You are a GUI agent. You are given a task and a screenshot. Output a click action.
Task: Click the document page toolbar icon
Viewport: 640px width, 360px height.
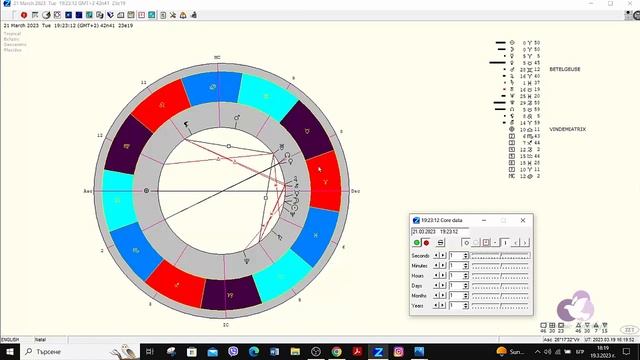(162, 15)
